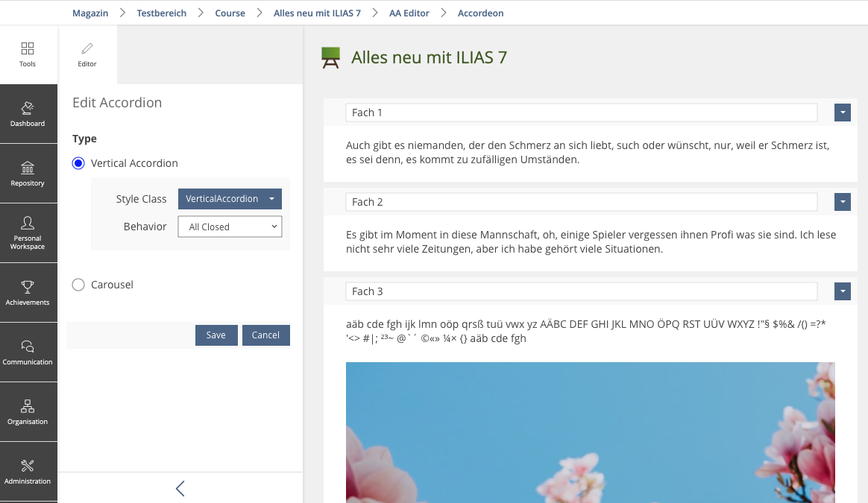Click Testbereich in the breadcrumb
The width and height of the screenshot is (868, 503).
click(162, 13)
